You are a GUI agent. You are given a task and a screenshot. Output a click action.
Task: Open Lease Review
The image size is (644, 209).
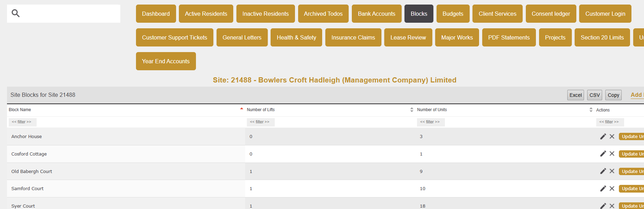(408, 37)
